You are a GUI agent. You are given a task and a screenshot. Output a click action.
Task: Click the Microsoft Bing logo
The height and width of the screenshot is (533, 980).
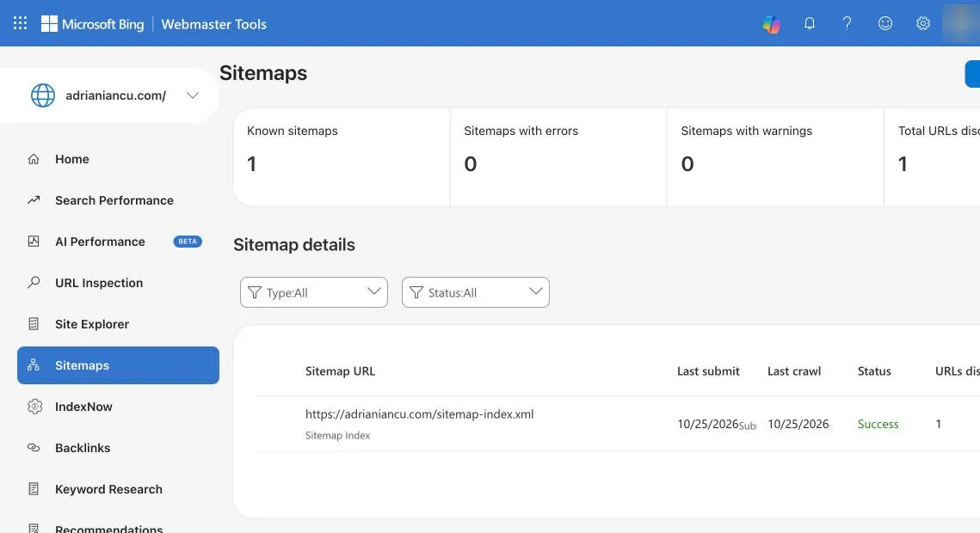[93, 24]
